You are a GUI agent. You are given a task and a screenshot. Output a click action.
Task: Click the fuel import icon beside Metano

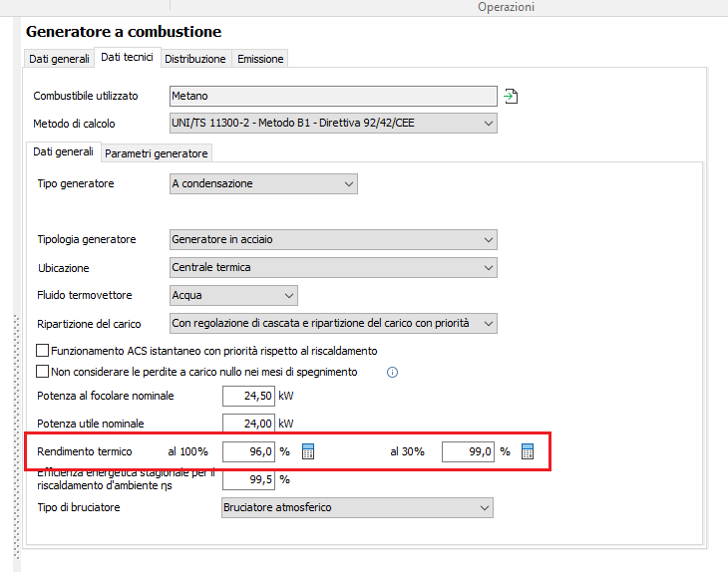511,96
